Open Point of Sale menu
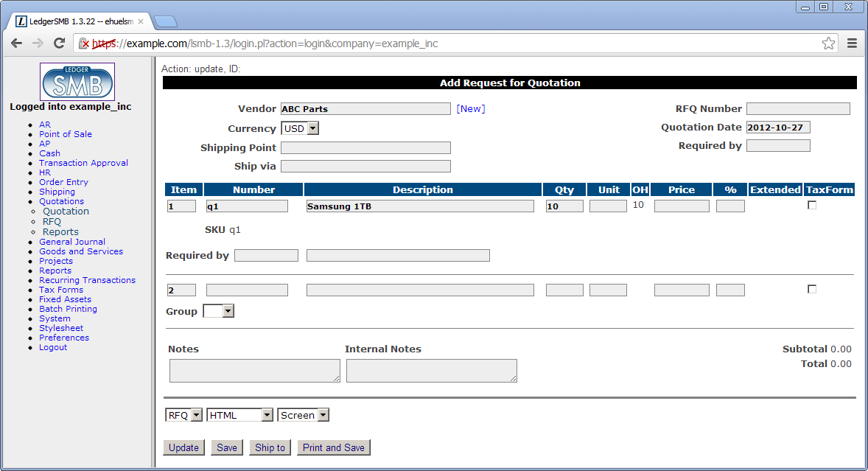Image resolution: width=868 pixels, height=471 pixels. (66, 134)
